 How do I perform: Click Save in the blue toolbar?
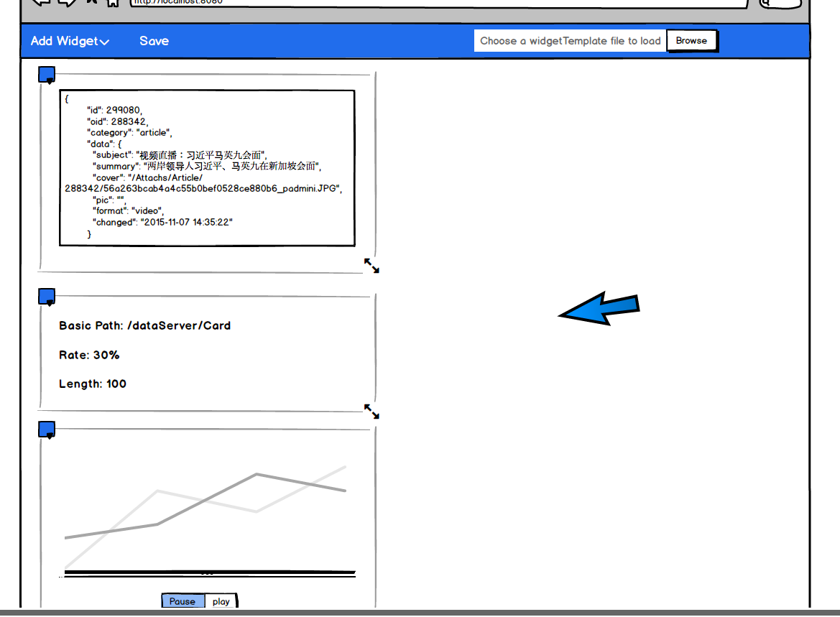(x=154, y=41)
